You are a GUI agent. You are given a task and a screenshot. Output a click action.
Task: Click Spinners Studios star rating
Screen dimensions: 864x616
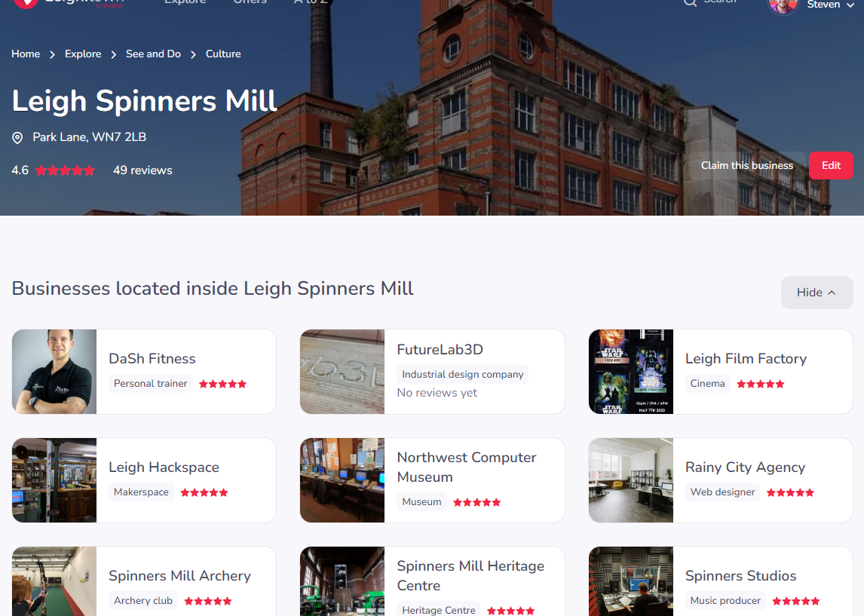[796, 601]
